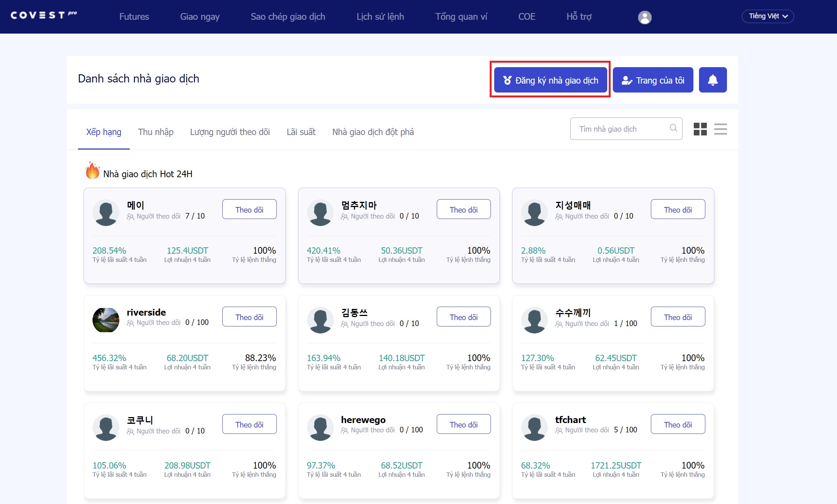Open Tiếng Việt language dropdown

pos(768,16)
